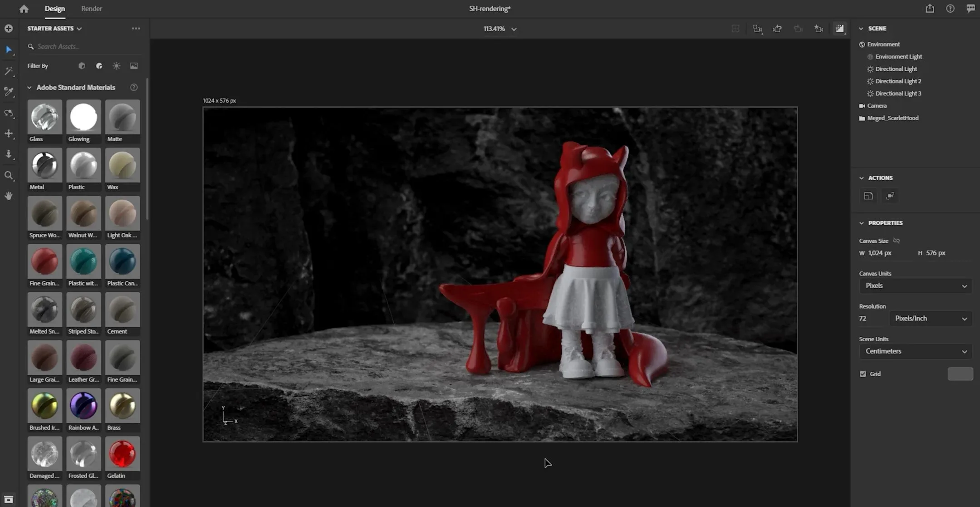Select the Zoom tool in the toolbar
980x507 pixels.
click(9, 175)
